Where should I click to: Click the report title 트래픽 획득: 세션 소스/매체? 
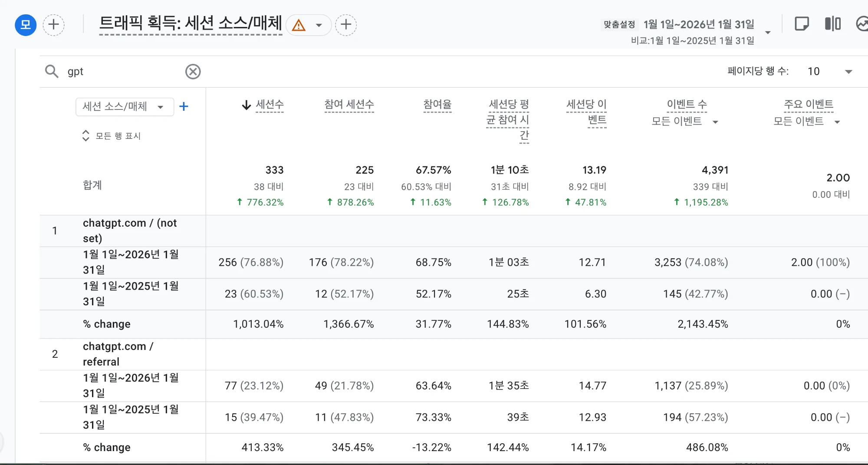191,23
